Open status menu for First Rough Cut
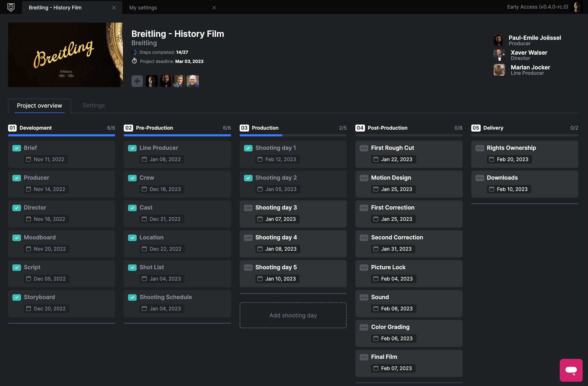The width and height of the screenshot is (588, 386). click(364, 148)
